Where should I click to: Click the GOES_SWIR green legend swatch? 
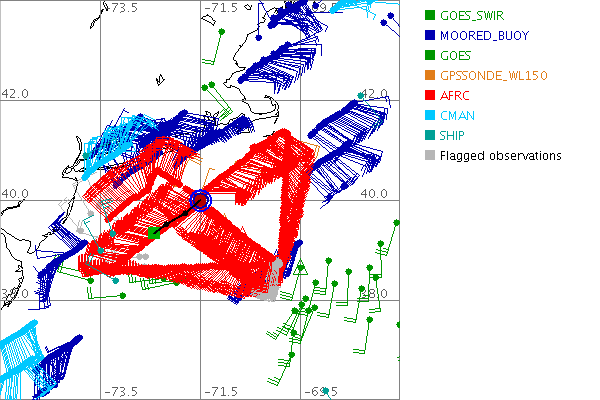(x=429, y=15)
